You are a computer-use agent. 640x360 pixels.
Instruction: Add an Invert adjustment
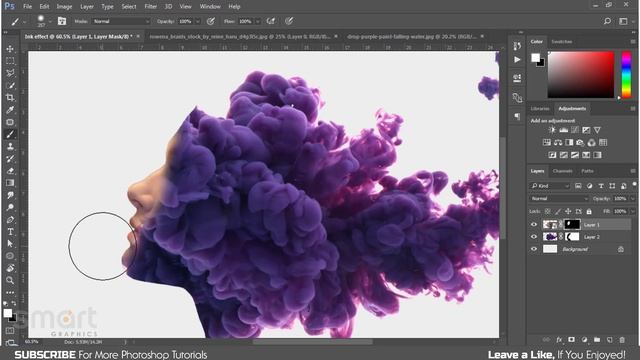point(552,155)
